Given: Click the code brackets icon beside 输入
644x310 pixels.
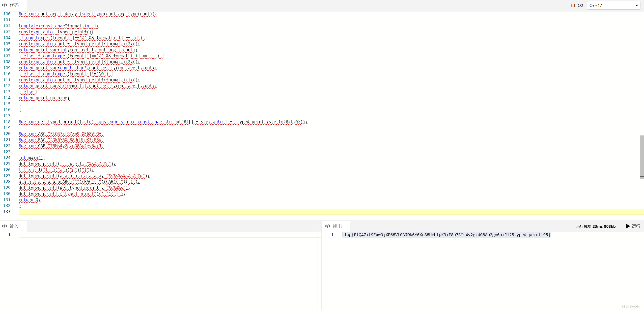Looking at the screenshot, I should 5,226.
